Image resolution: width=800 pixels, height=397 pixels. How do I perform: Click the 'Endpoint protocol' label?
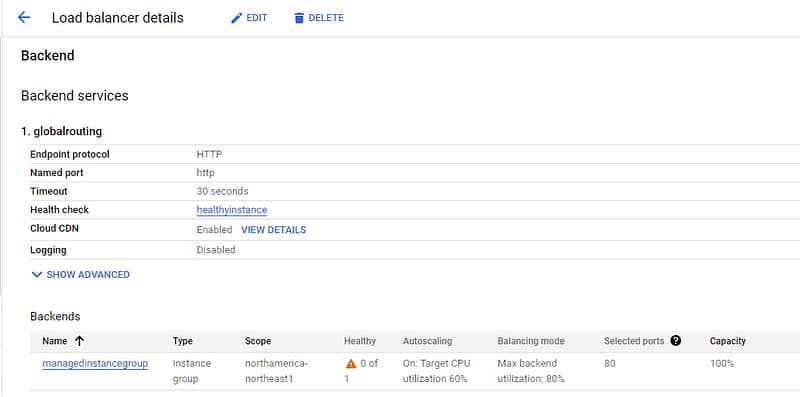pyautogui.click(x=70, y=154)
